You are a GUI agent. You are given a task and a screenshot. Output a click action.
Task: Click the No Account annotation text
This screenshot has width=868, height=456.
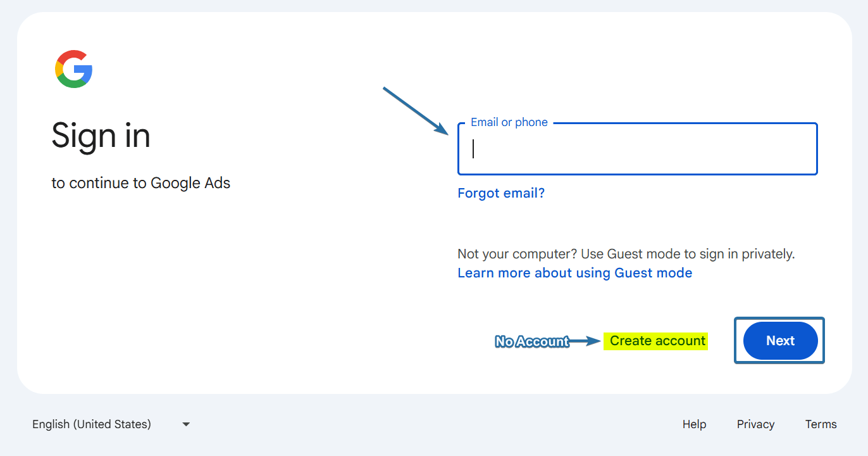coord(531,341)
